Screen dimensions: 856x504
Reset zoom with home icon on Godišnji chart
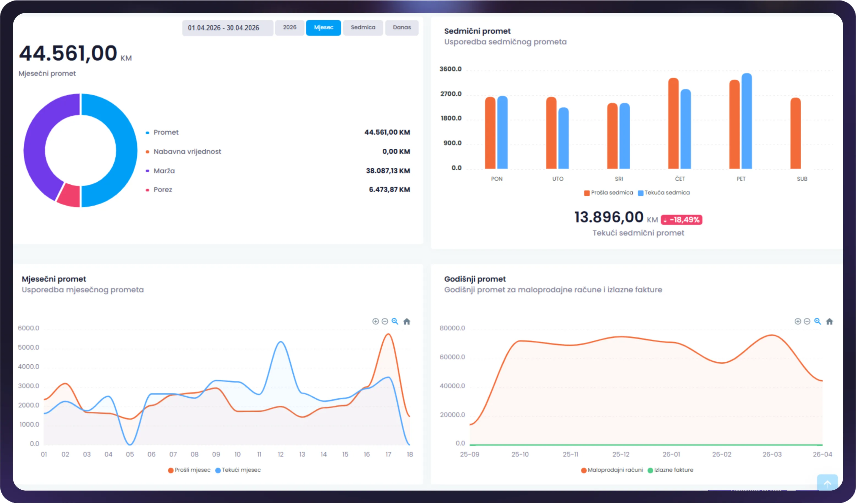pos(829,321)
